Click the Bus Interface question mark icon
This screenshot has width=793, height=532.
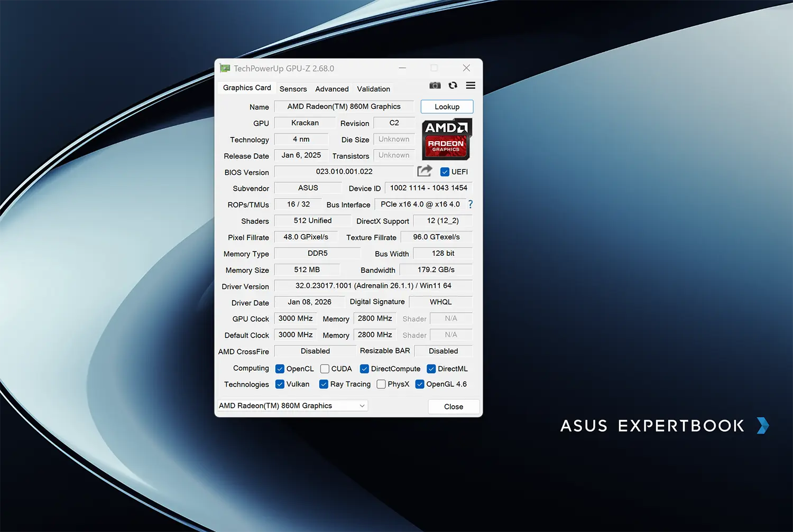click(470, 204)
